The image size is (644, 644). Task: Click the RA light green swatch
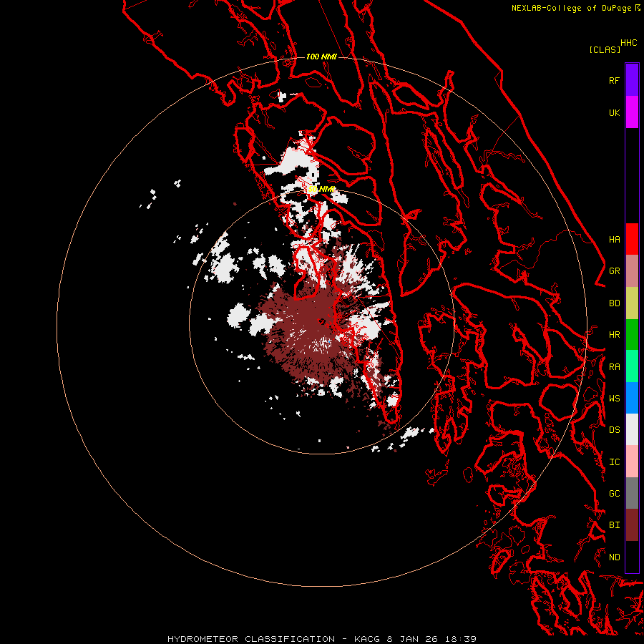coord(632,366)
